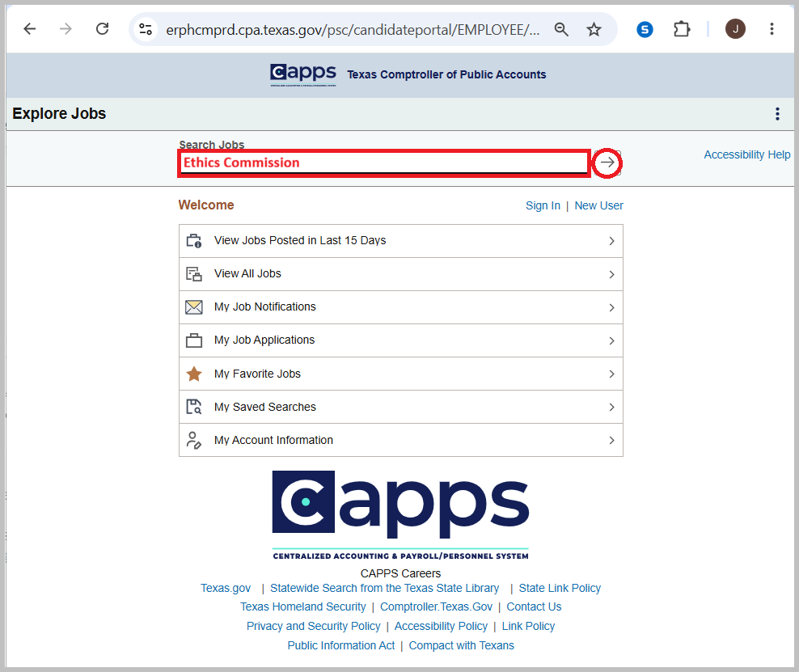Click the calendar icon for jobs posted recently
Viewport: 799px width, 672px height.
(x=194, y=240)
